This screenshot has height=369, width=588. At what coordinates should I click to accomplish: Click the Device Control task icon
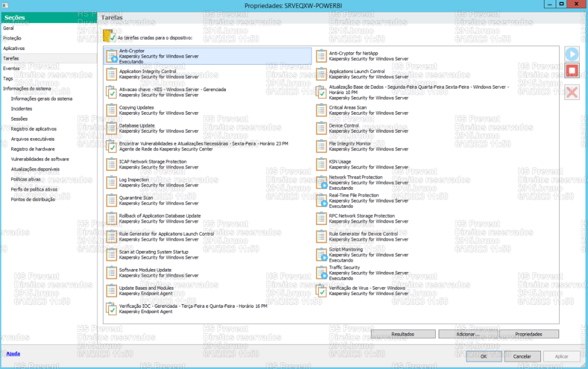click(322, 128)
